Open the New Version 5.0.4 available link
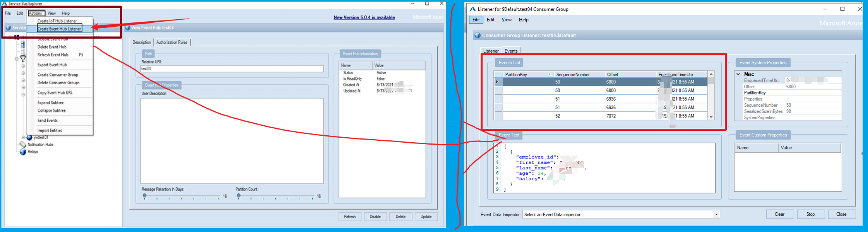Screen dimensions: 868x232 tap(364, 17)
